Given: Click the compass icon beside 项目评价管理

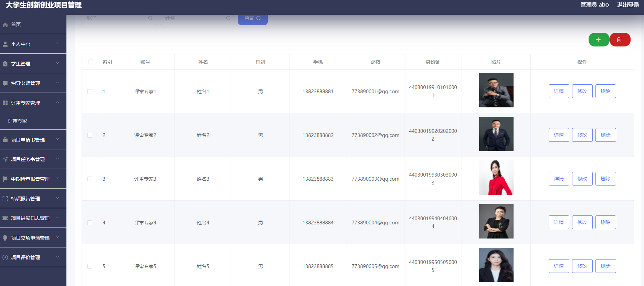Looking at the screenshot, I should pos(5,257).
